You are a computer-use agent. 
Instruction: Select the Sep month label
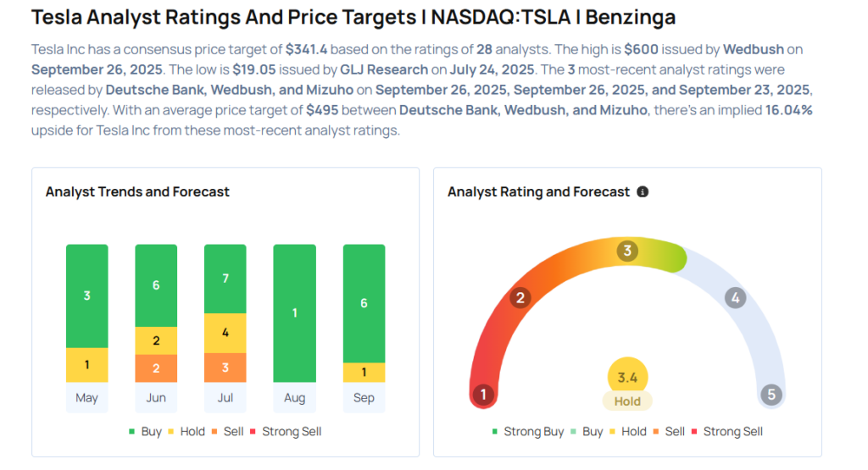tap(364, 398)
